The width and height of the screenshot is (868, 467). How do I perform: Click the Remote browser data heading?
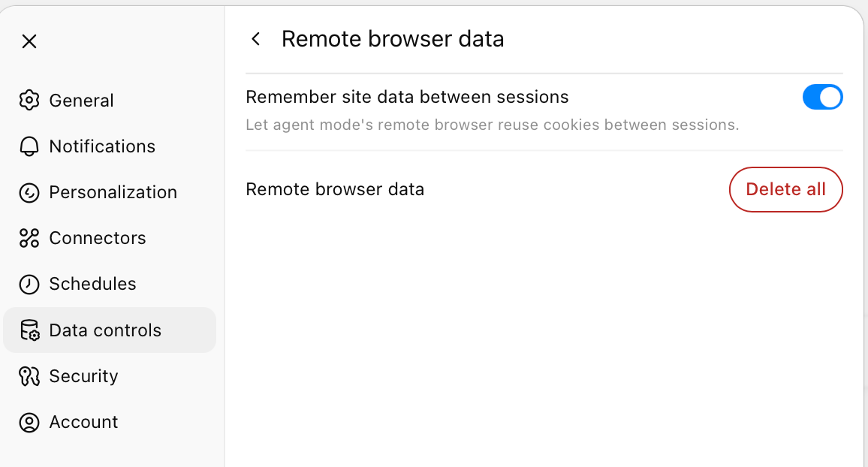point(393,38)
